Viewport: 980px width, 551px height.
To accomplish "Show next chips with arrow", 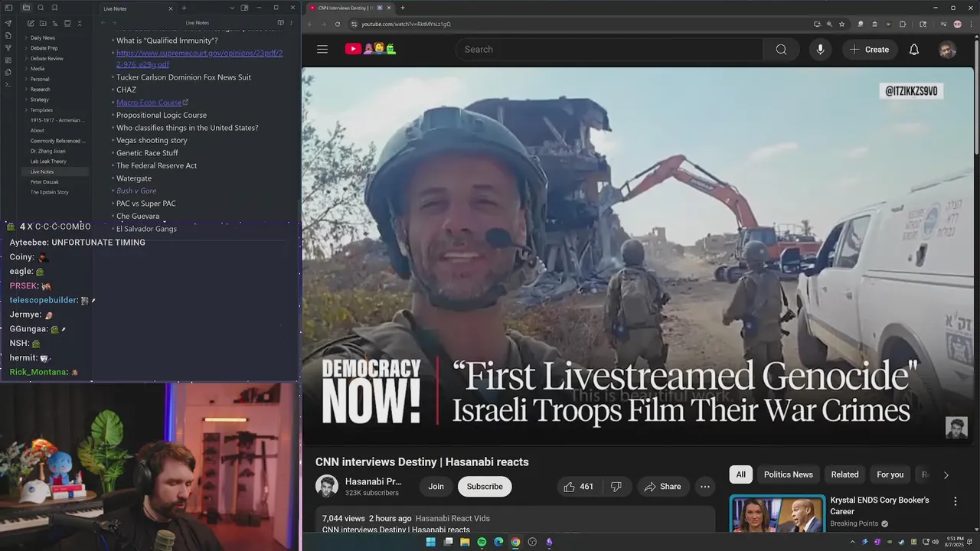I will point(946,475).
